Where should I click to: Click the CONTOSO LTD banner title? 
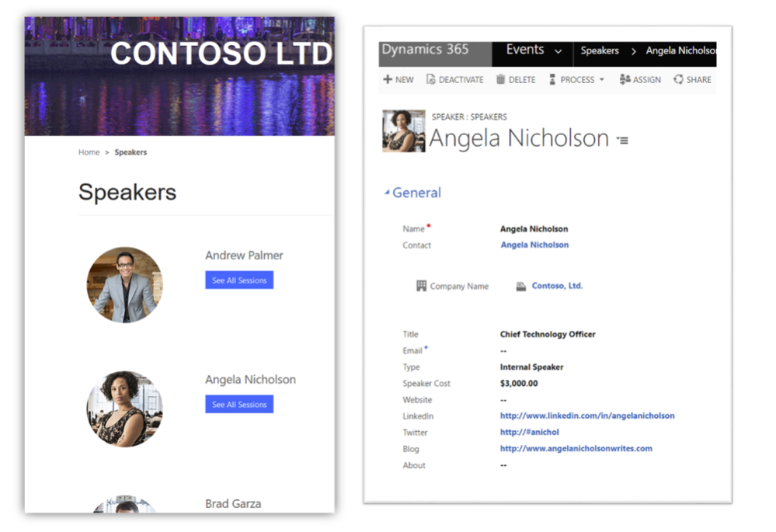[x=221, y=54]
